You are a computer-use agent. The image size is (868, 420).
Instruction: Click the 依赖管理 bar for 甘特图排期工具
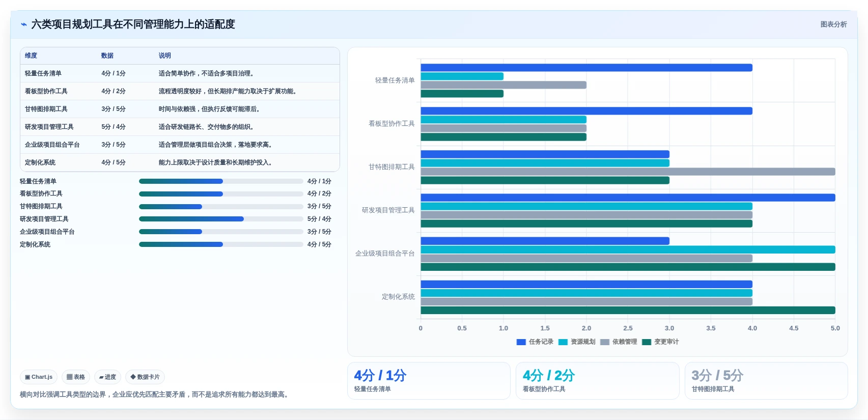tap(628, 172)
